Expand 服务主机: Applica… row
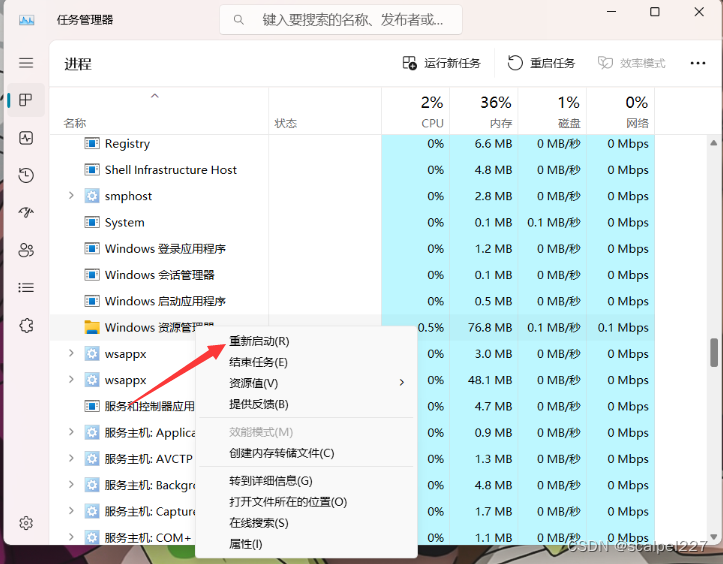Viewport: 723px width, 564px height. pyautogui.click(x=71, y=432)
